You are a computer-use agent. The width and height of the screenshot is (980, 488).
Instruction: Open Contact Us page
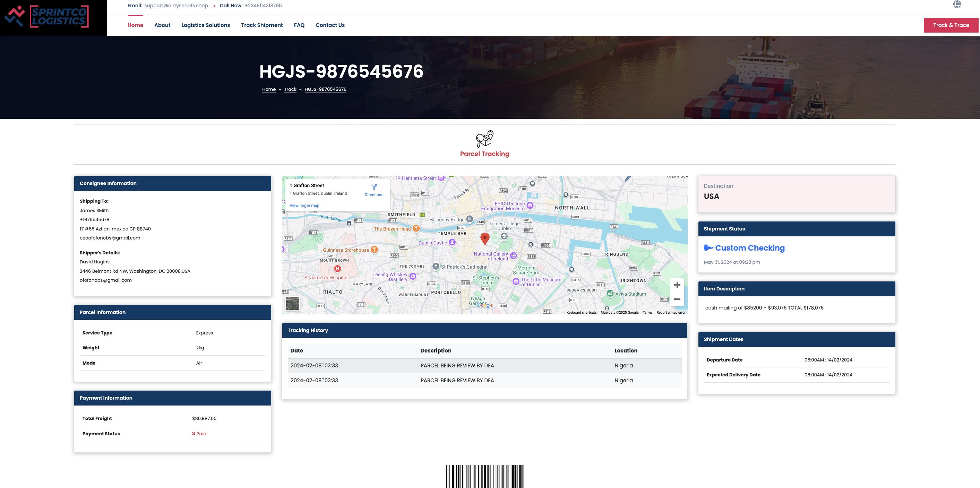pyautogui.click(x=330, y=25)
